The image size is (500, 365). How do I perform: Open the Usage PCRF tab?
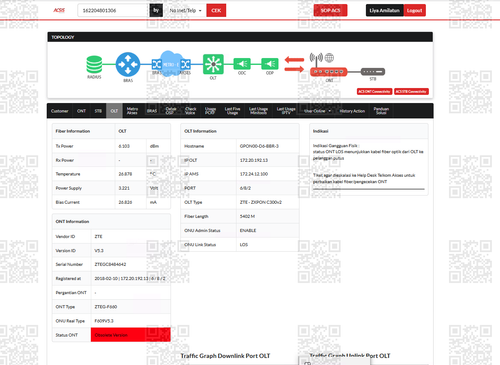(x=210, y=111)
